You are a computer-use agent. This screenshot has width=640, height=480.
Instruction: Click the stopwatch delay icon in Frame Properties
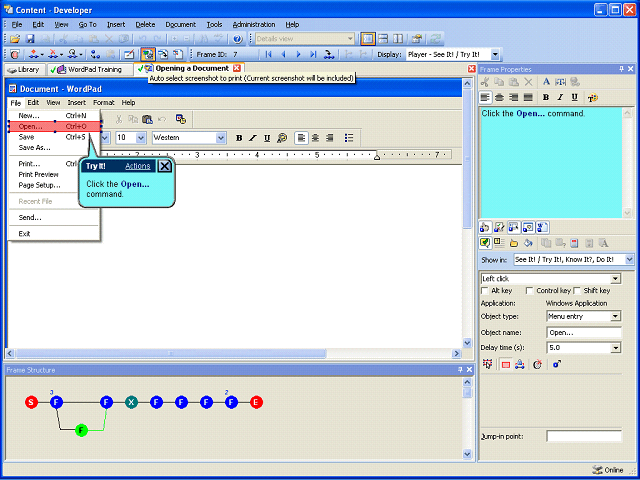pyautogui.click(x=538, y=364)
